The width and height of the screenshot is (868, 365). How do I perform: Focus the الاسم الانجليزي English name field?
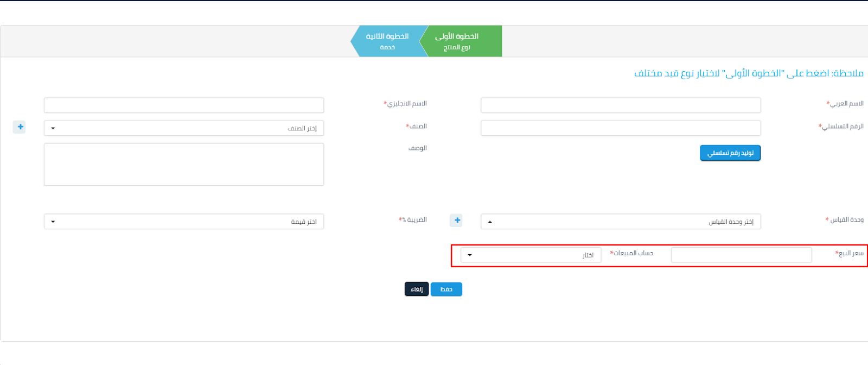coord(183,105)
